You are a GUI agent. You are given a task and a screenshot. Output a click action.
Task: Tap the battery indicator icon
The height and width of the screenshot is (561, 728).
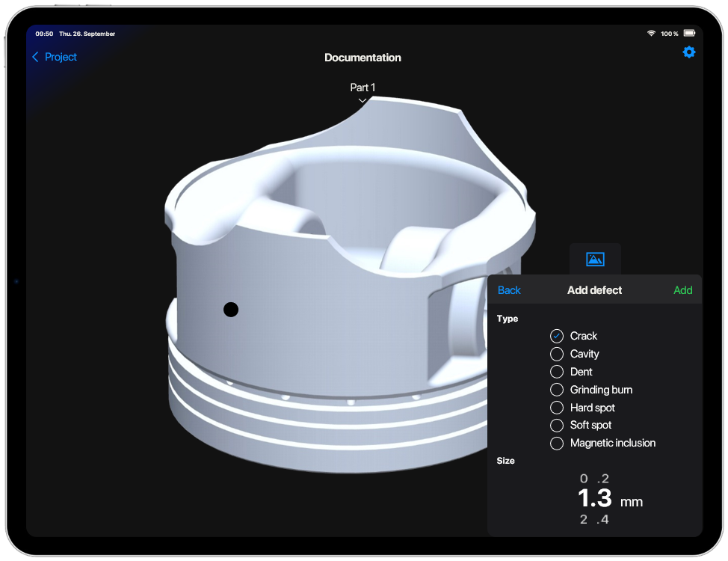689,33
